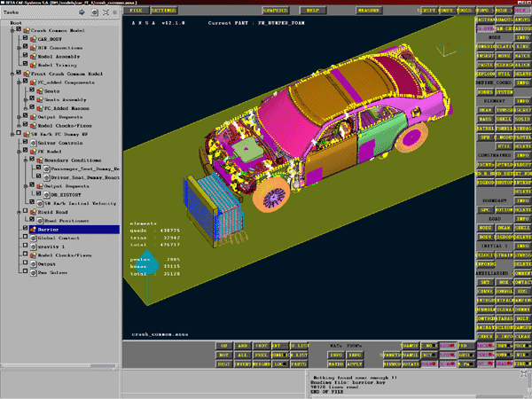Click the Run Solver task icon

[x=33, y=272]
